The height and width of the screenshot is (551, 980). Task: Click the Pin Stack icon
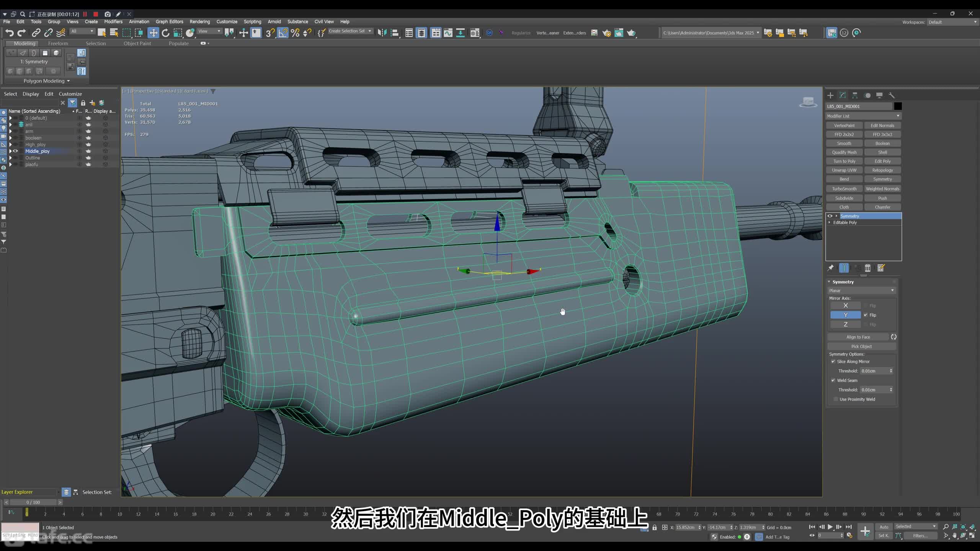point(831,268)
